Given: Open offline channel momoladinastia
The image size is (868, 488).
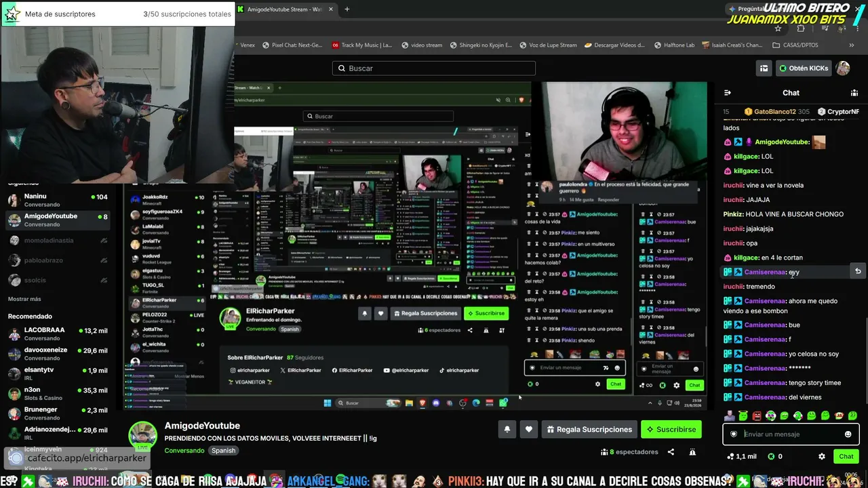Looking at the screenshot, I should pyautogui.click(x=58, y=240).
